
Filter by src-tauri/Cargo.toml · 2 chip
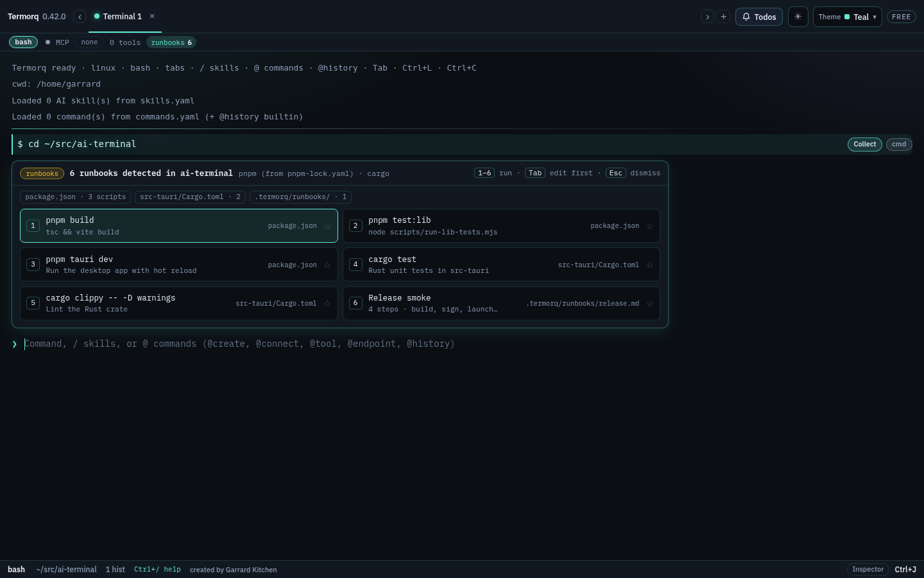pyautogui.click(x=190, y=197)
